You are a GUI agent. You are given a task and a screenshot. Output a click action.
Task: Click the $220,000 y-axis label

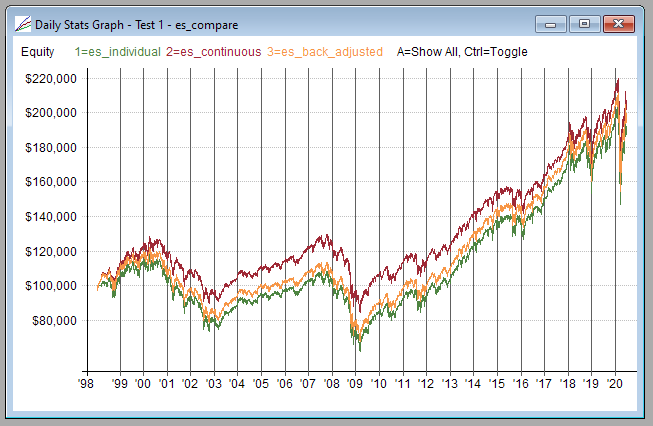point(50,78)
